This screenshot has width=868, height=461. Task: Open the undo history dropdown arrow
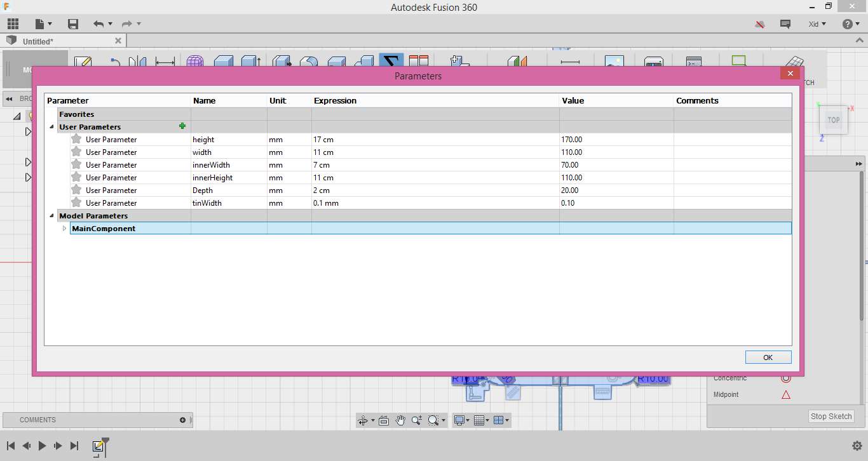[110, 24]
